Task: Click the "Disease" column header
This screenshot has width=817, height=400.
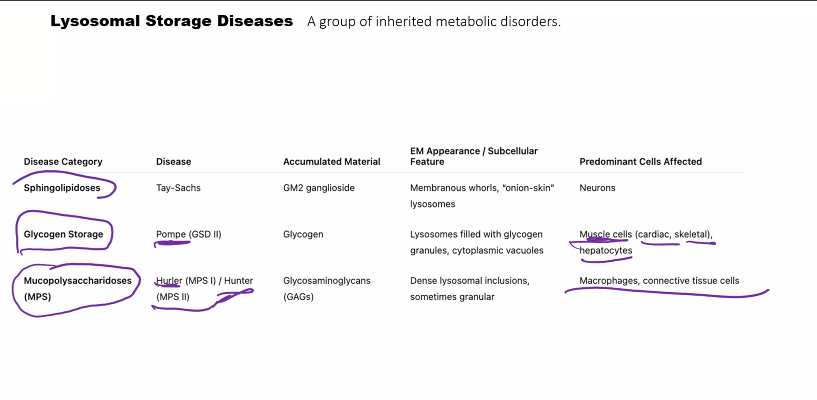Action: point(173,162)
